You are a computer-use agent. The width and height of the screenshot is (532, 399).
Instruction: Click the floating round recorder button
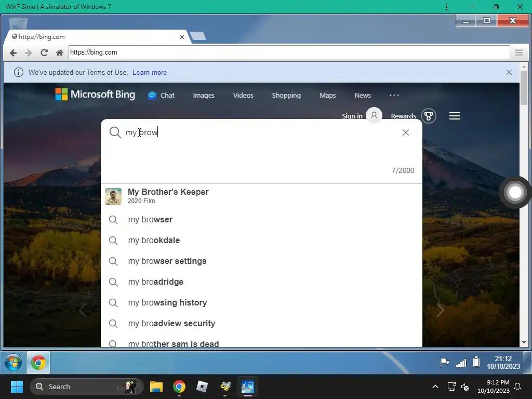(x=515, y=192)
